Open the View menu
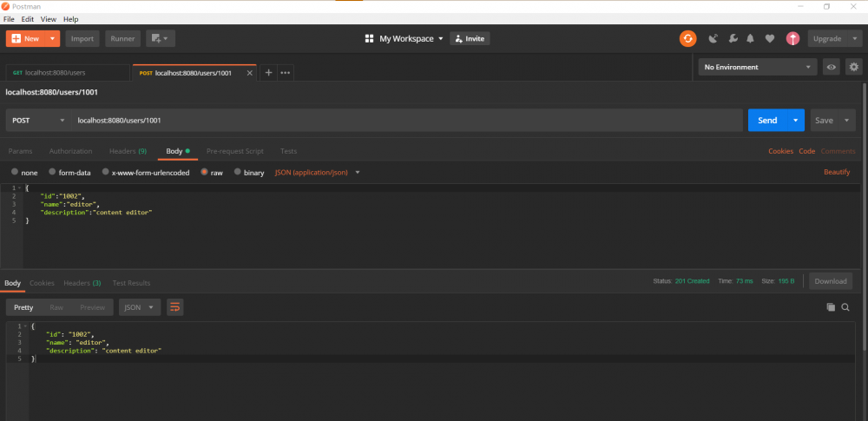Image resolution: width=868 pixels, height=421 pixels. coord(49,19)
